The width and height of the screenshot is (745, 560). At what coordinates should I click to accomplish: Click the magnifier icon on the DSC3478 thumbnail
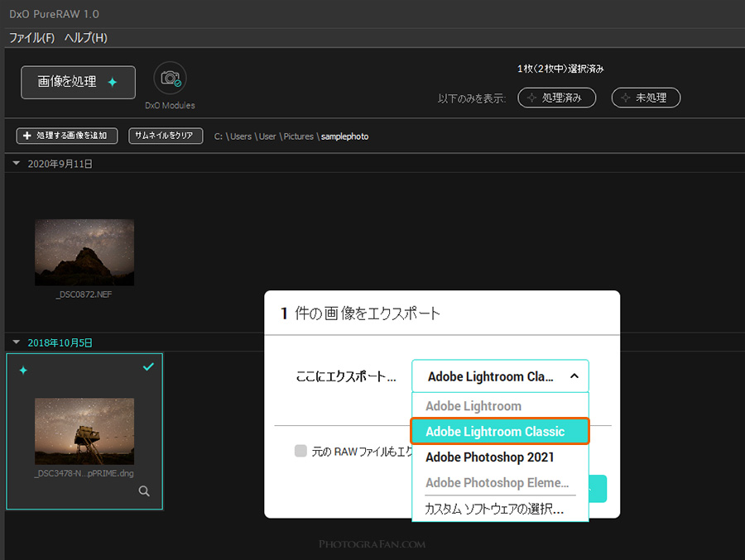(144, 491)
